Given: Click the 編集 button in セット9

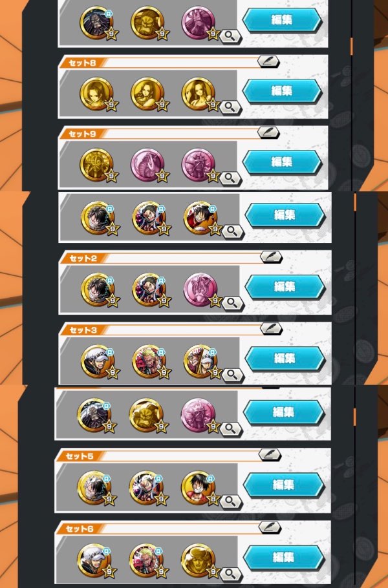Looking at the screenshot, I should [282, 162].
